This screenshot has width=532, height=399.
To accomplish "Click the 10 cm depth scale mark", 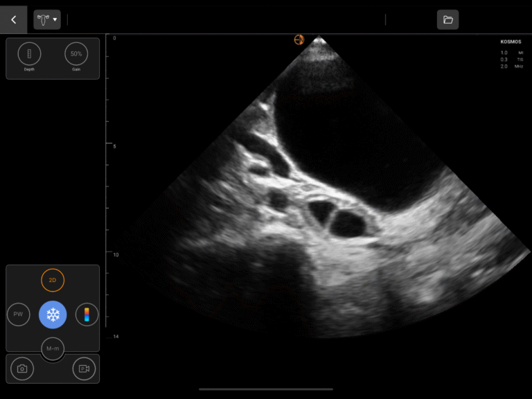I will pyautogui.click(x=116, y=254).
